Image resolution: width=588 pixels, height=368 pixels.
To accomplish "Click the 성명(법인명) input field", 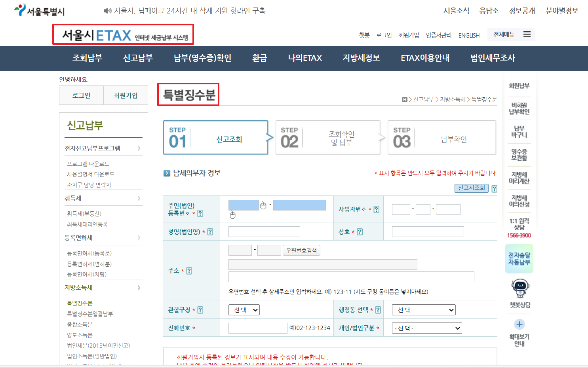I will click(x=264, y=232).
